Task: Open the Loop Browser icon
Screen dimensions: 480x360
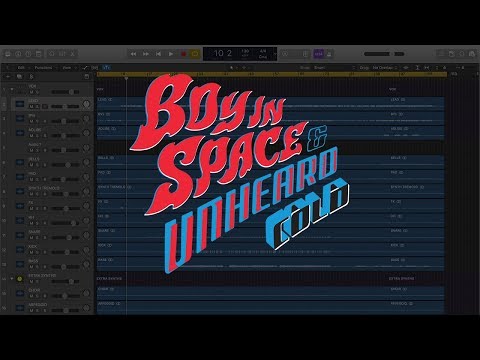Action: click(462, 54)
